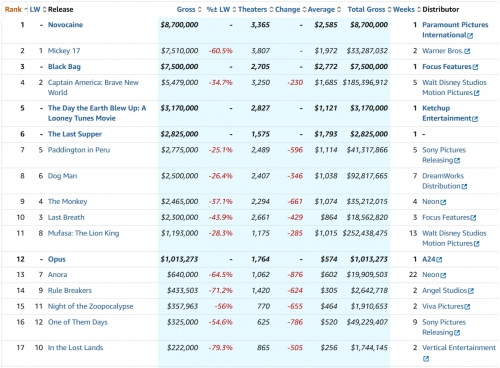
Task: Open external link icon beside Angel Studios
Action: 471,291
